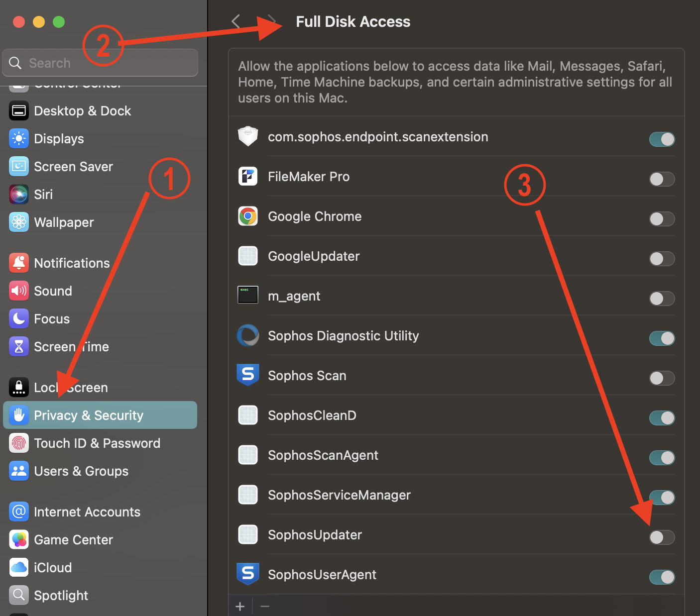This screenshot has width=700, height=616.
Task: Click the SophosUserAgent shield icon
Action: (x=248, y=574)
